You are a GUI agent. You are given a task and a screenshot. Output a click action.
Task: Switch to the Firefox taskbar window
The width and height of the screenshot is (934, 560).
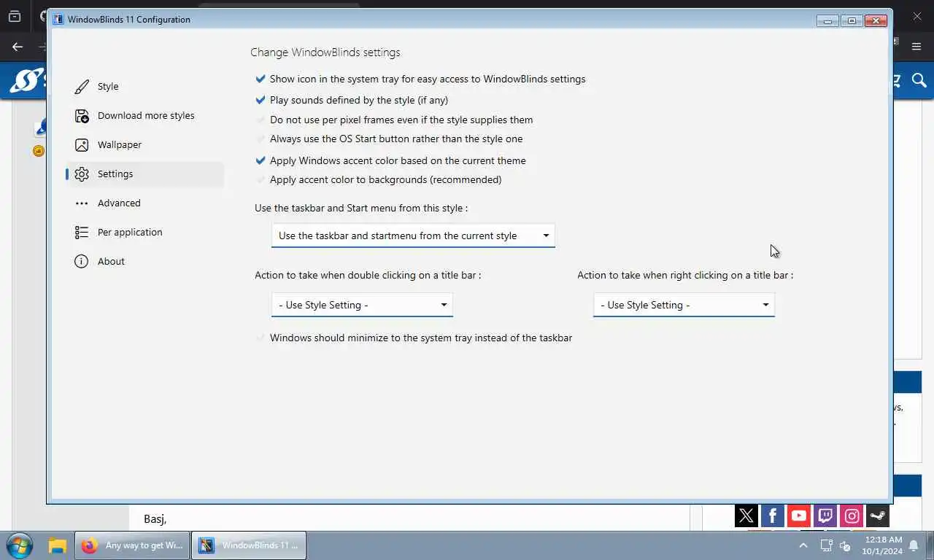coord(132,545)
